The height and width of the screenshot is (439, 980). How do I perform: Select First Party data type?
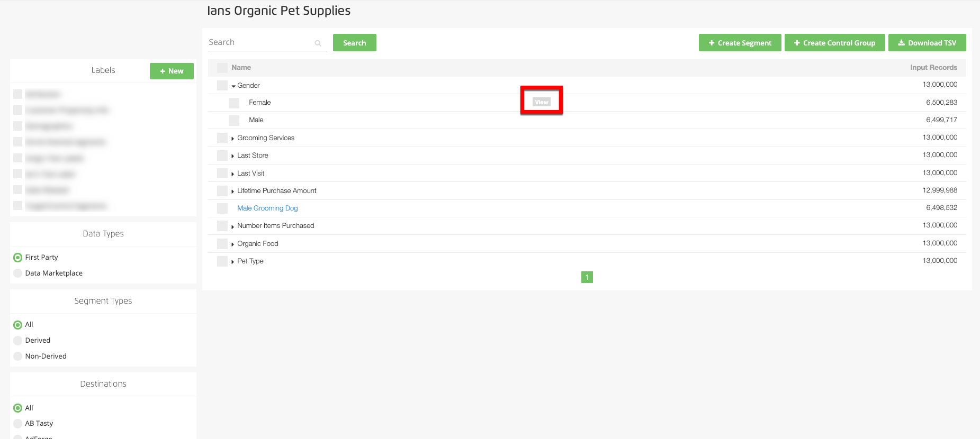[18, 258]
